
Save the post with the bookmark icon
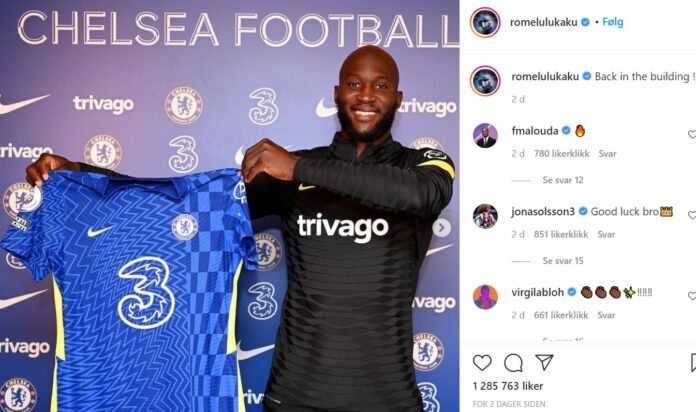pos(693,363)
